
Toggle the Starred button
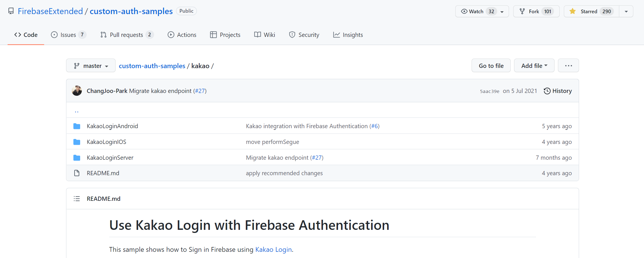click(591, 11)
